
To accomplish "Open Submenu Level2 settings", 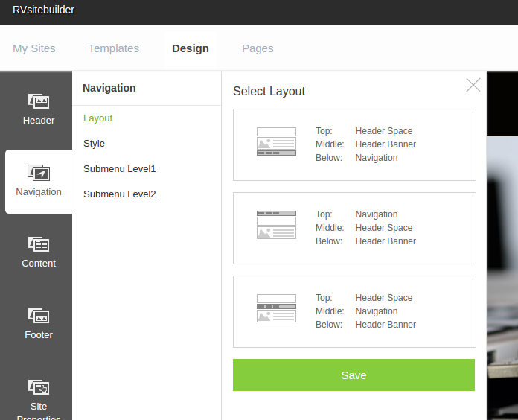I will tap(120, 194).
